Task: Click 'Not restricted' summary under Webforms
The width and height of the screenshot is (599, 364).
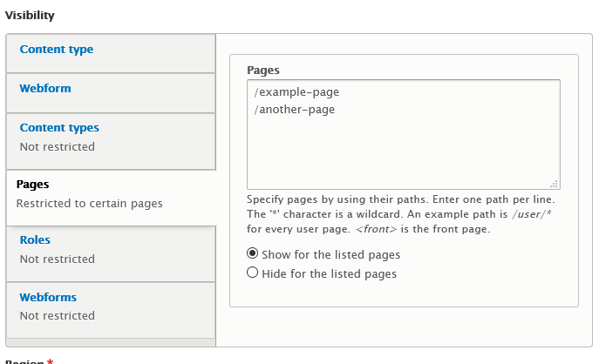Action: (58, 315)
